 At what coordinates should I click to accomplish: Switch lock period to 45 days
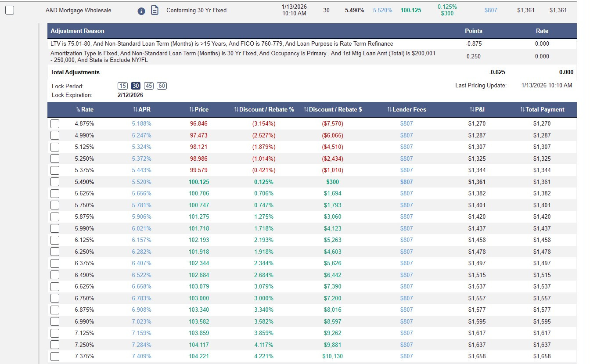tap(149, 86)
